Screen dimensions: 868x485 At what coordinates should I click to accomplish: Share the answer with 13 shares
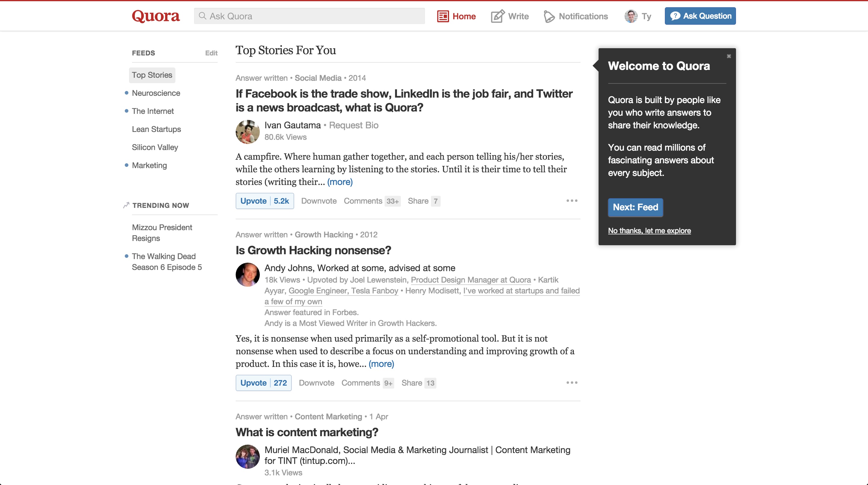pos(419,383)
